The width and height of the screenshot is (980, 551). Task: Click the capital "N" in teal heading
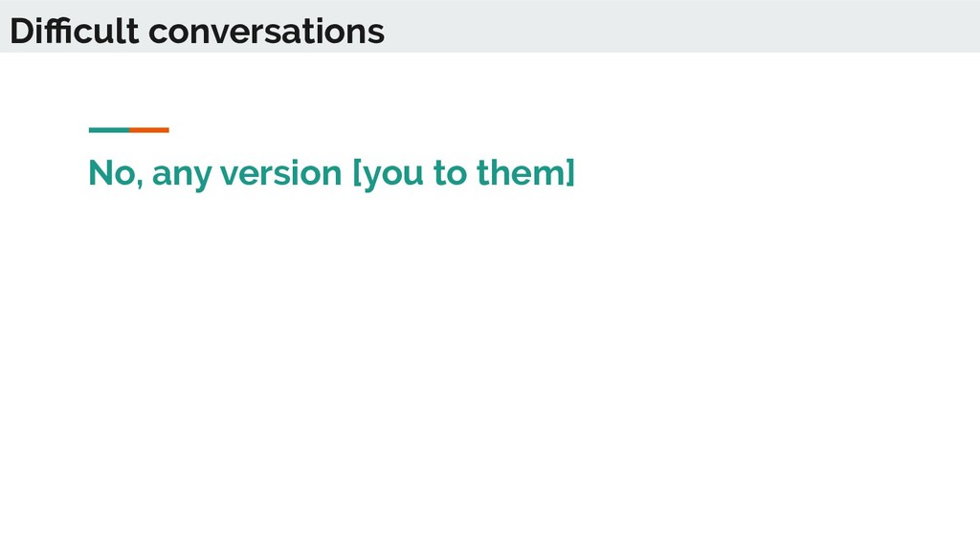click(x=100, y=173)
